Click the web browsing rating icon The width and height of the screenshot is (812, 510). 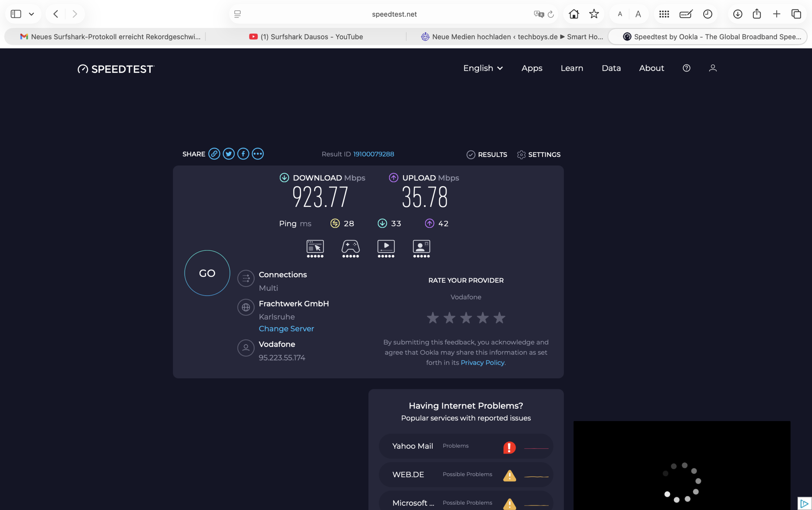point(315,248)
